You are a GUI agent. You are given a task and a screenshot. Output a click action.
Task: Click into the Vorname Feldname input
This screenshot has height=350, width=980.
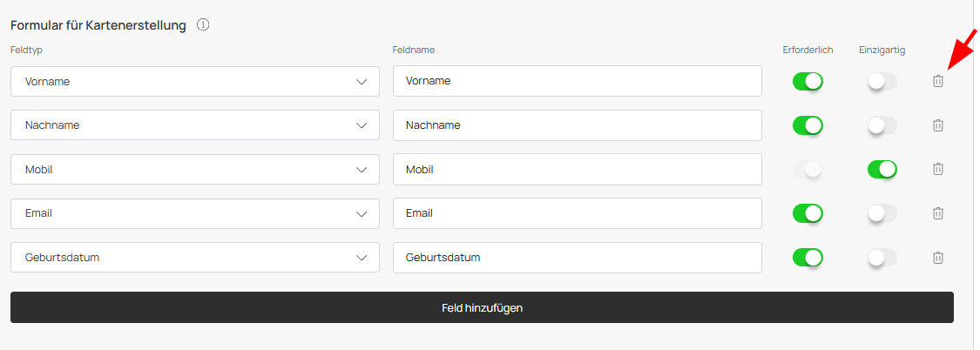click(x=577, y=81)
